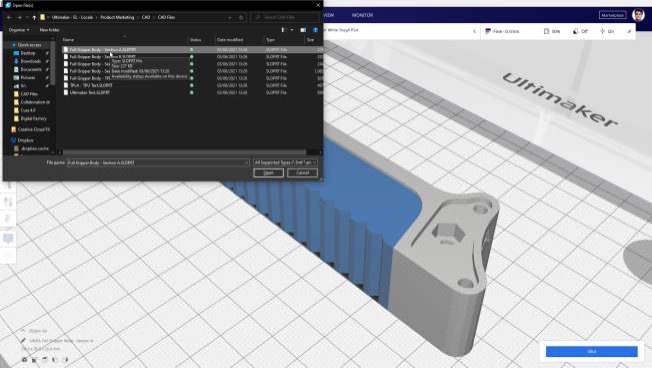Click the Cancel button in dialog
Image resolution: width=652 pixels, height=368 pixels.
[x=302, y=173]
